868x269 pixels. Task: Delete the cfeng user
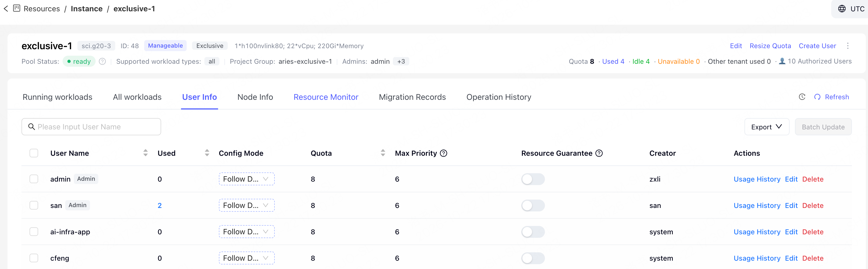[813, 258]
